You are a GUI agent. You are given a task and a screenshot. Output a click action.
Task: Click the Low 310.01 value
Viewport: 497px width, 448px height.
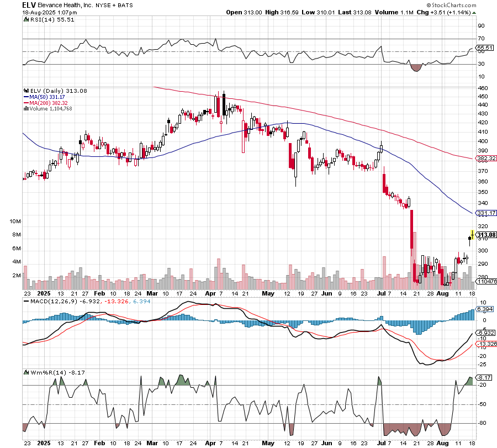click(318, 12)
